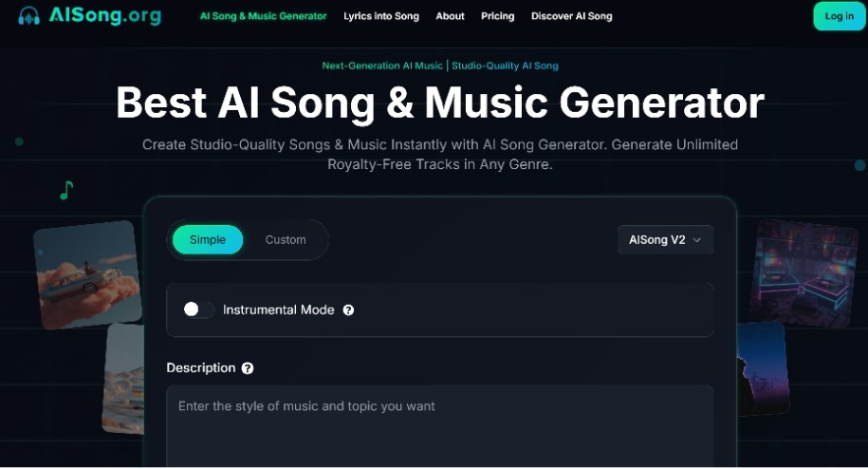Navigate to the Pricing page
The image size is (868, 469).
coord(497,16)
